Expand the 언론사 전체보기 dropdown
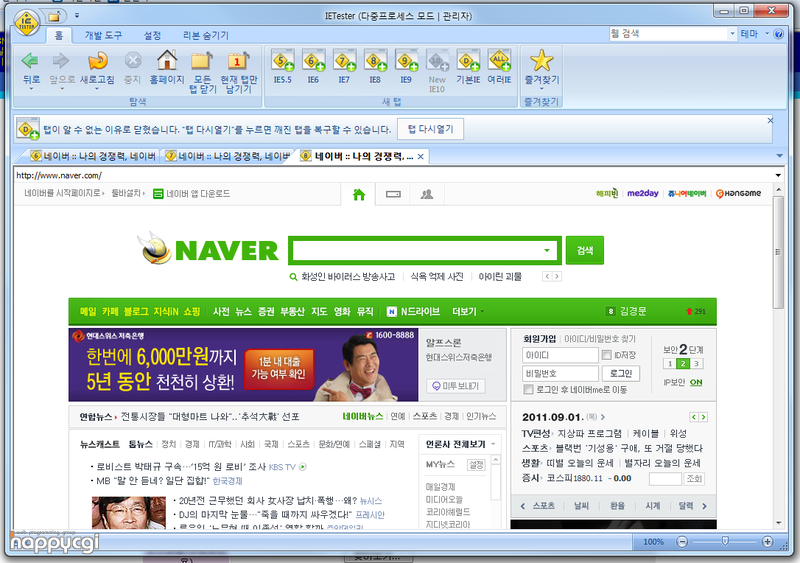Screen dimensions: 800x563 pyautogui.click(x=493, y=444)
